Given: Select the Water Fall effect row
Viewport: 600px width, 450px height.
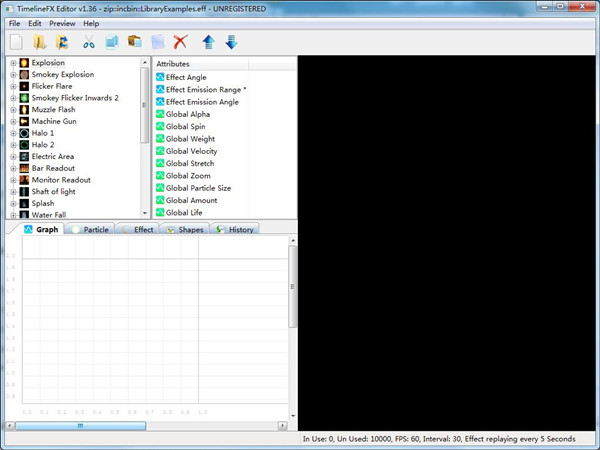Looking at the screenshot, I should pyautogui.click(x=49, y=215).
